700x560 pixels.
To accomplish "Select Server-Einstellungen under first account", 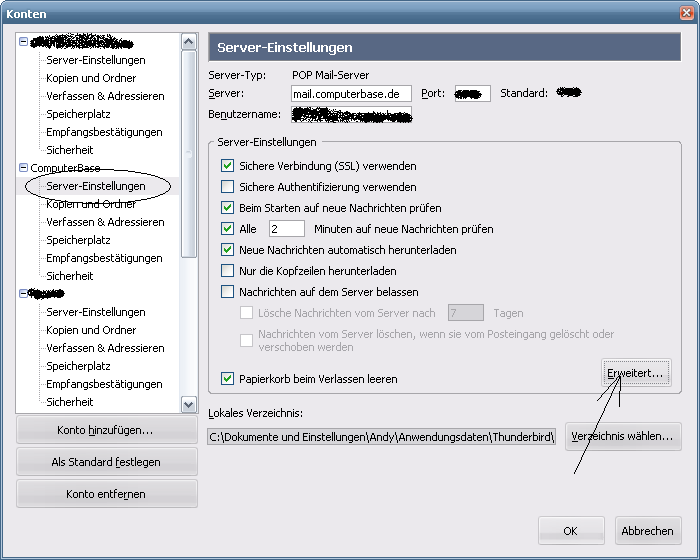I will pyautogui.click(x=96, y=60).
